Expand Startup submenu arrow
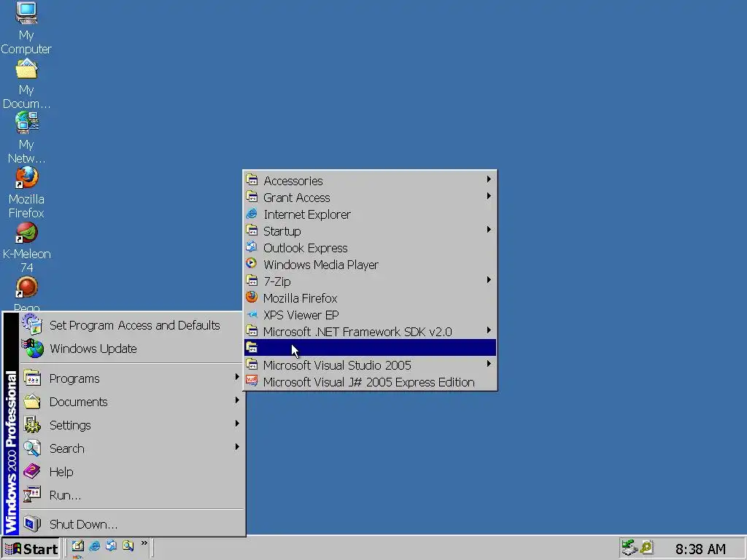 click(x=489, y=230)
